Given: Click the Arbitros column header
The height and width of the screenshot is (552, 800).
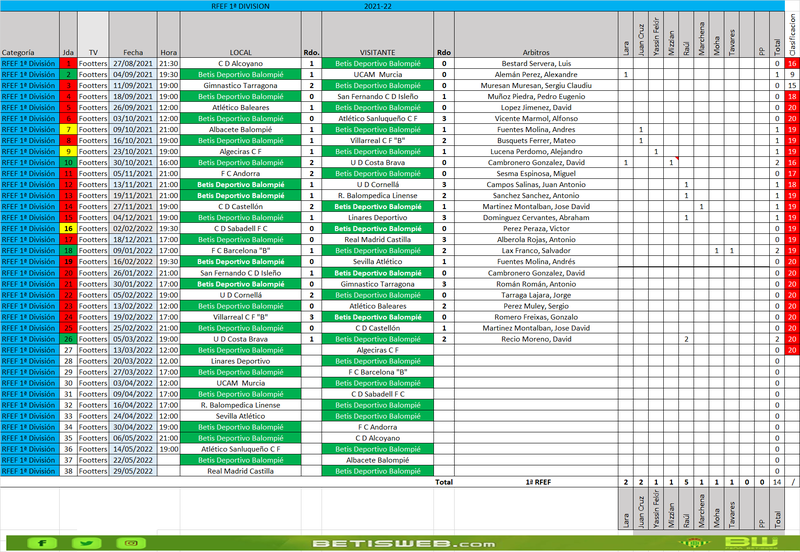Looking at the screenshot, I should tap(536, 34).
